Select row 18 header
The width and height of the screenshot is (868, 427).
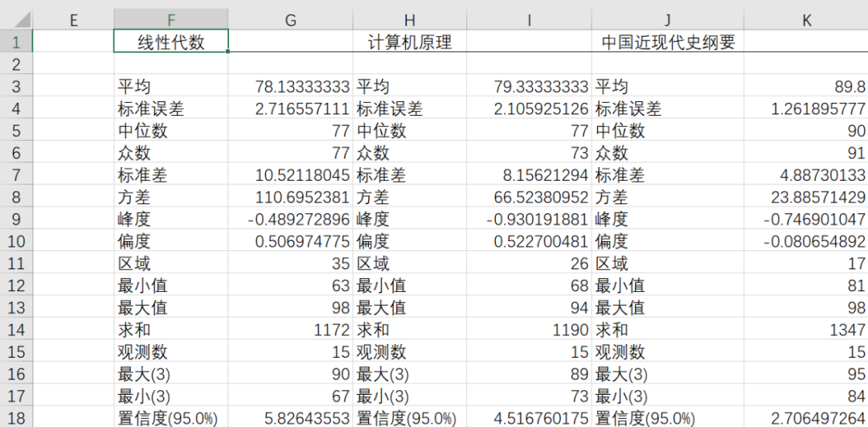[x=16, y=417]
